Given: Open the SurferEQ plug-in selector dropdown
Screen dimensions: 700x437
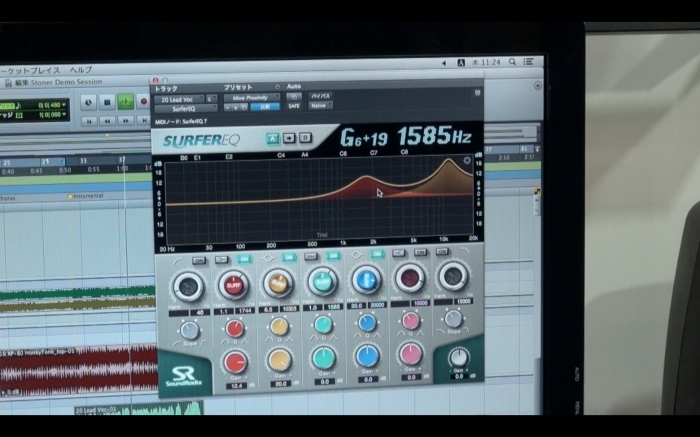Looking at the screenshot, I should (186, 108).
